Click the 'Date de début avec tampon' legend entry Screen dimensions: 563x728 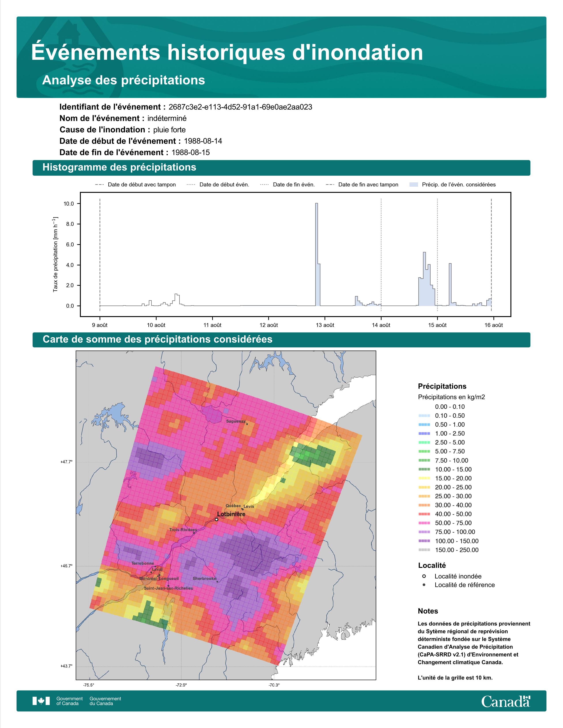tap(135, 185)
